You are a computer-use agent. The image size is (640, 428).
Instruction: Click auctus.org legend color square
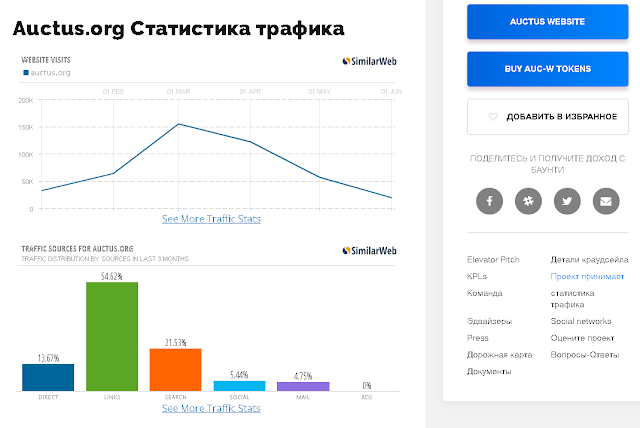click(26, 73)
